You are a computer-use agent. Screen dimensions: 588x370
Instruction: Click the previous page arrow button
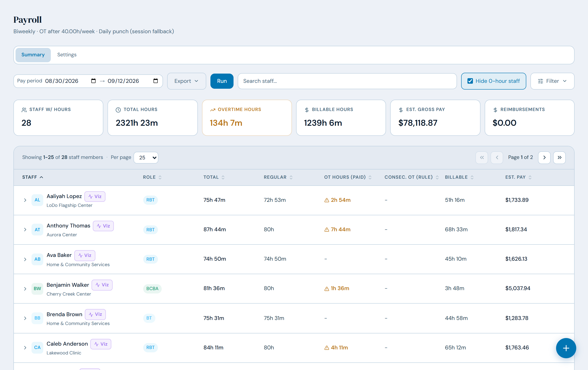(497, 157)
